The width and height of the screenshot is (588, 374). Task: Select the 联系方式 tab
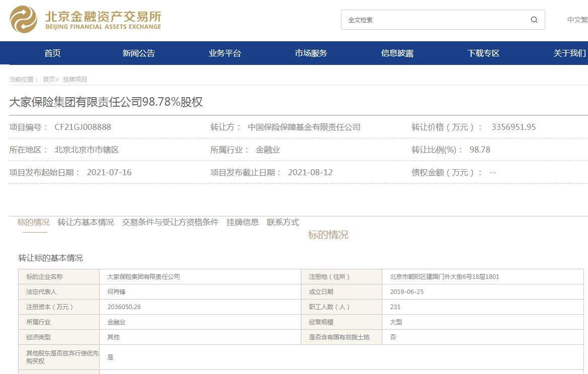[x=283, y=222]
